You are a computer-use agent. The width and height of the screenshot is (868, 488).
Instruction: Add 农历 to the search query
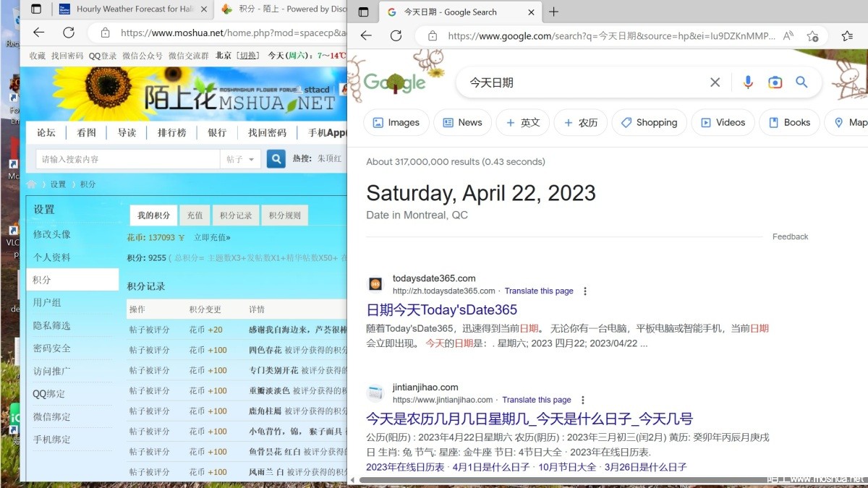click(581, 122)
